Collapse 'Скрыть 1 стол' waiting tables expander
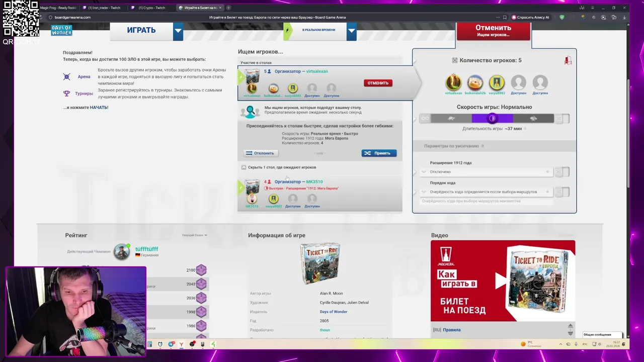The width and height of the screenshot is (644, 362). [x=244, y=167]
